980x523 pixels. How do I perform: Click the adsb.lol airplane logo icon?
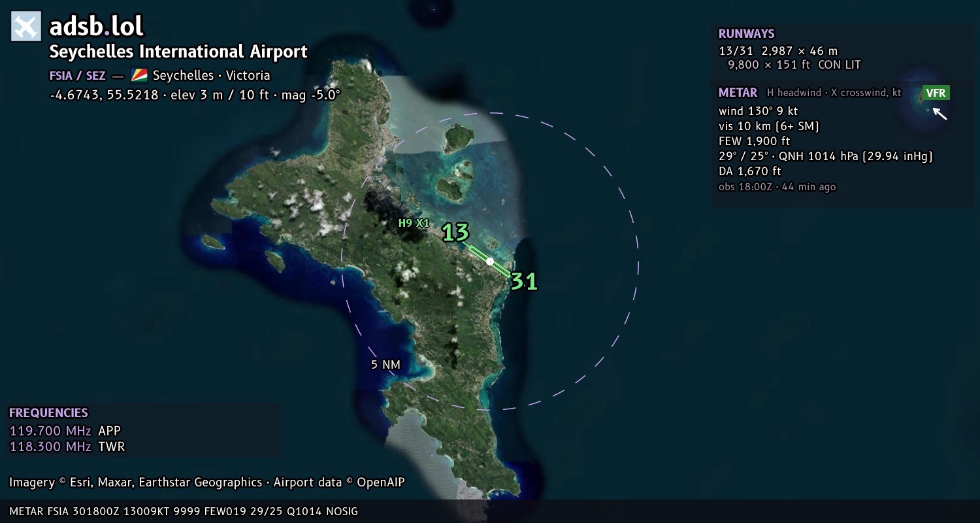coord(26,27)
